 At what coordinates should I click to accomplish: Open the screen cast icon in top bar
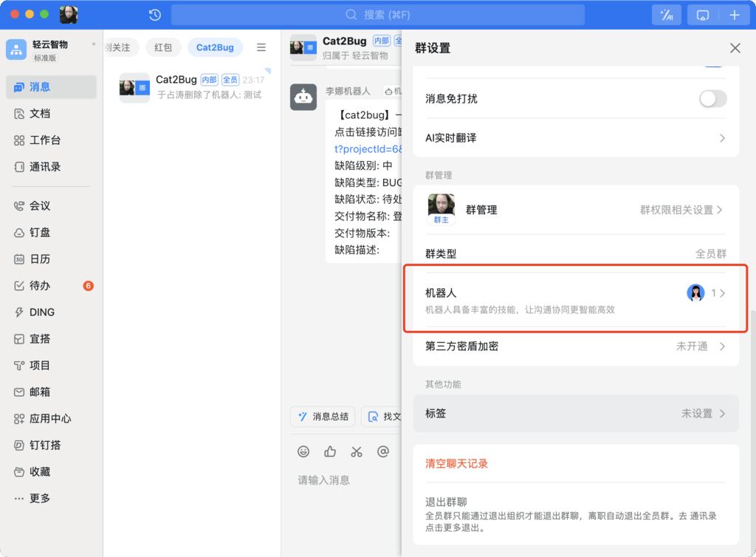[703, 15]
